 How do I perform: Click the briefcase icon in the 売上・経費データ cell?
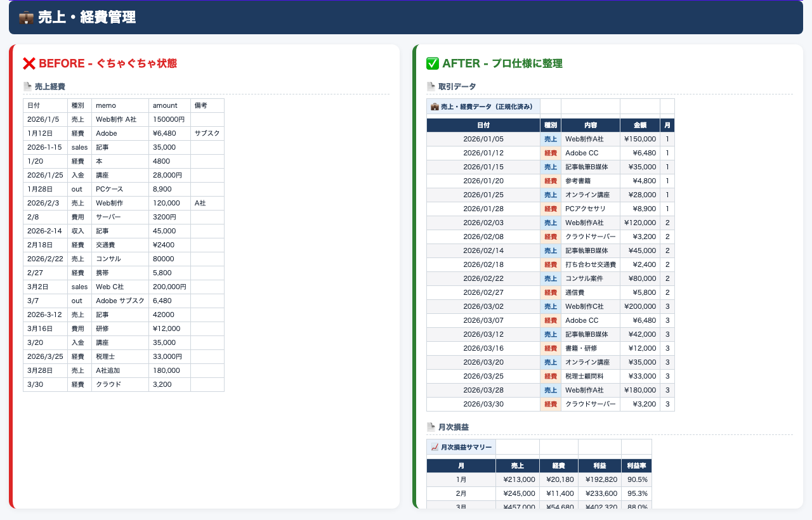click(x=435, y=107)
